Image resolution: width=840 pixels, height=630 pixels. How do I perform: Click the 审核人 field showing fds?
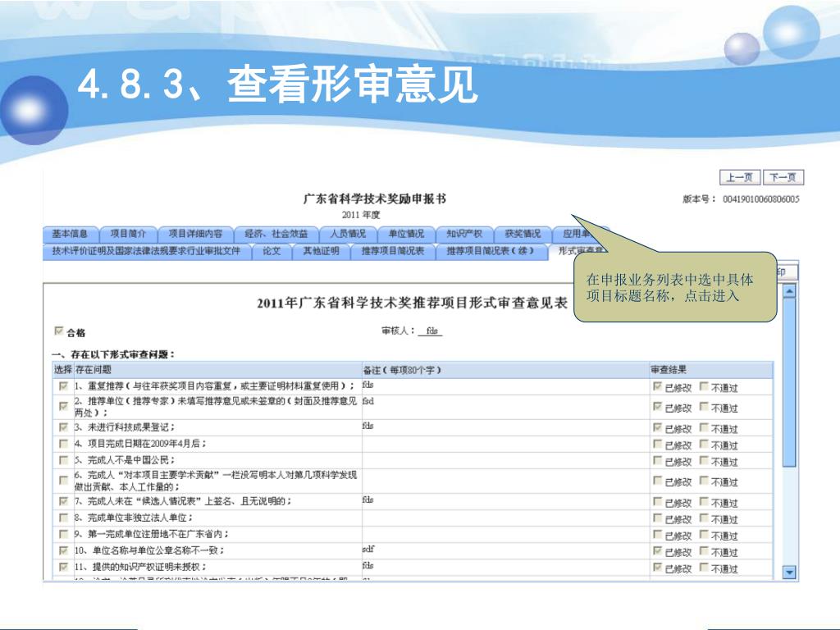pos(431,331)
